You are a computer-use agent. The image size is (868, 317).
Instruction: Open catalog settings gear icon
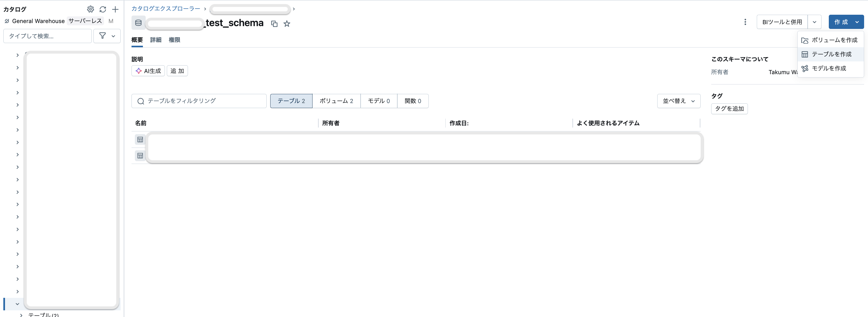(x=90, y=9)
